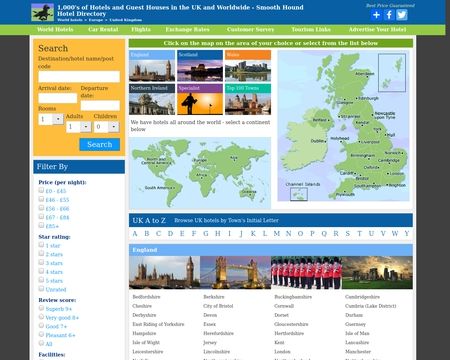Screen dimensions: 450x360
Task: Select the Superb 9+ review score
Action: [41, 308]
